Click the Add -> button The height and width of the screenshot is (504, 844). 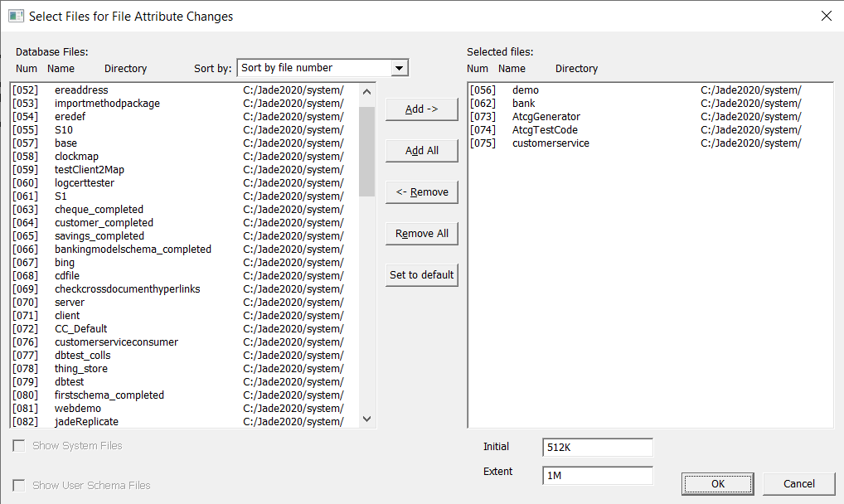point(421,109)
